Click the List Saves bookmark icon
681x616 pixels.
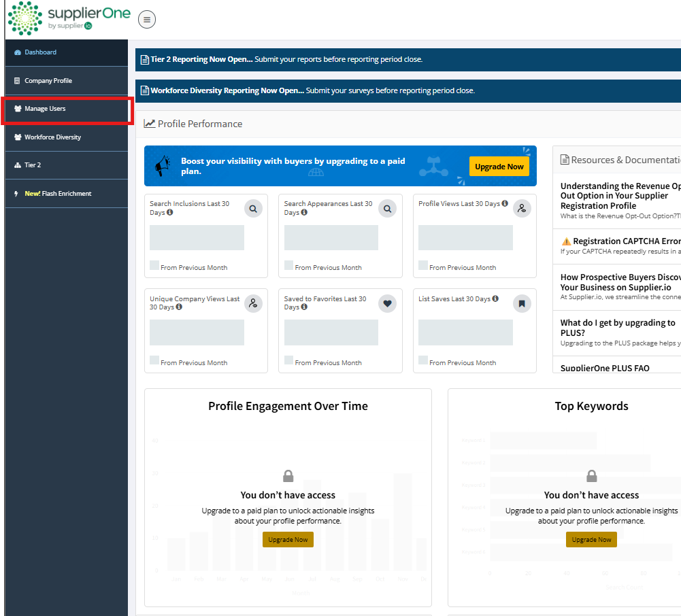[522, 304]
